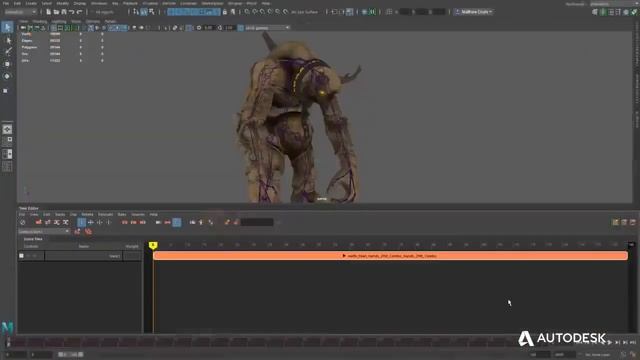Click Time Editor top-right first panel icon
640x360 pixels.
615,222
